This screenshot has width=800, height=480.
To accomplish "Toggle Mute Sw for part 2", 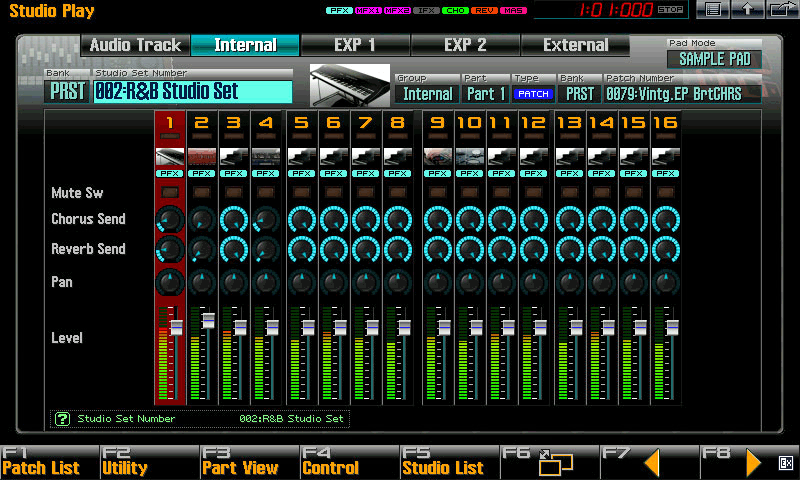I will pos(202,192).
